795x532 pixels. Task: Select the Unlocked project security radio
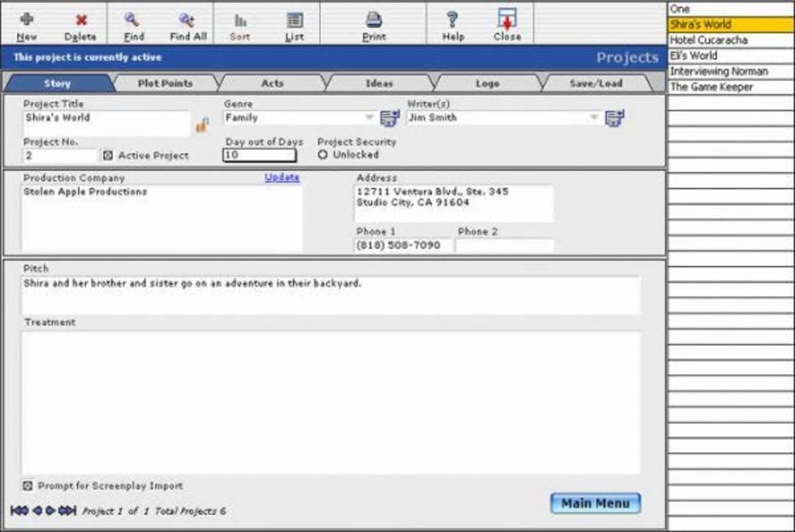pos(323,154)
